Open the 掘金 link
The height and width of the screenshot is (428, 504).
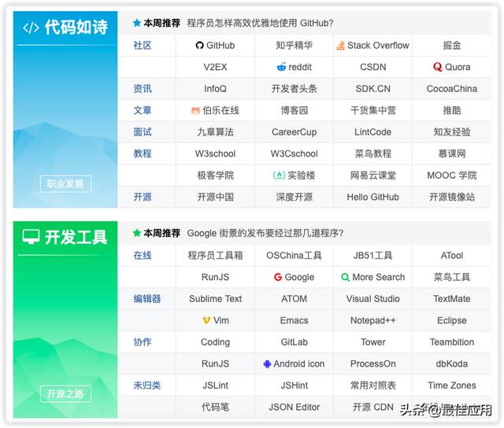click(452, 46)
